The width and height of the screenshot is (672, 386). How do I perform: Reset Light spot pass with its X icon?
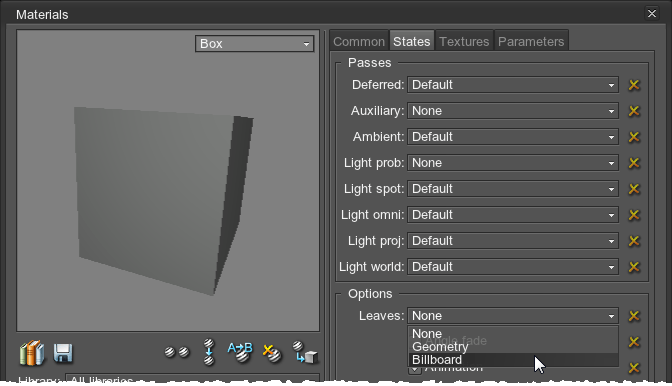tap(634, 189)
